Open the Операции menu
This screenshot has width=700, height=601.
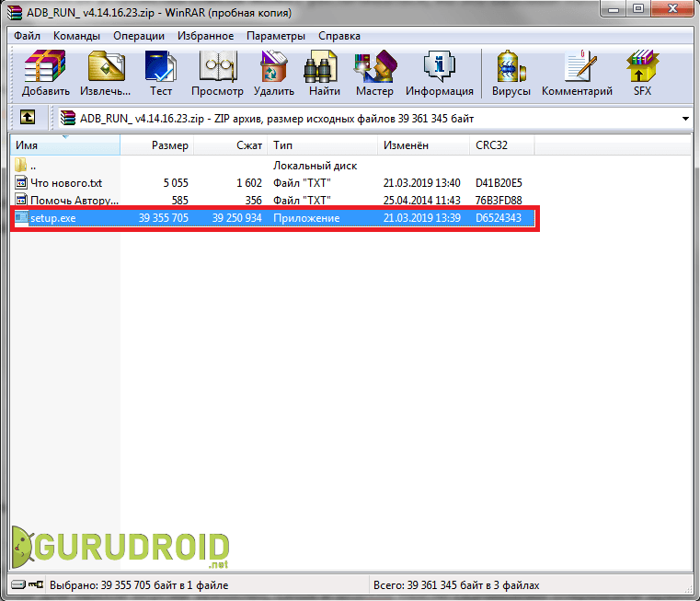click(x=138, y=36)
